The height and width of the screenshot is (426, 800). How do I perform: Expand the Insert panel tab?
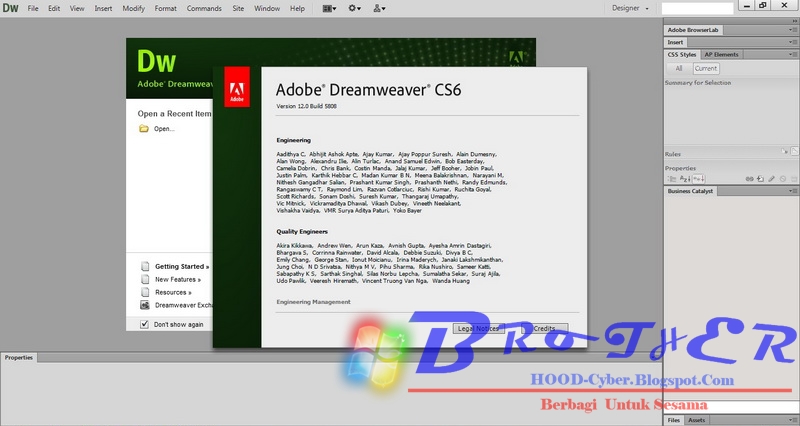(675, 42)
